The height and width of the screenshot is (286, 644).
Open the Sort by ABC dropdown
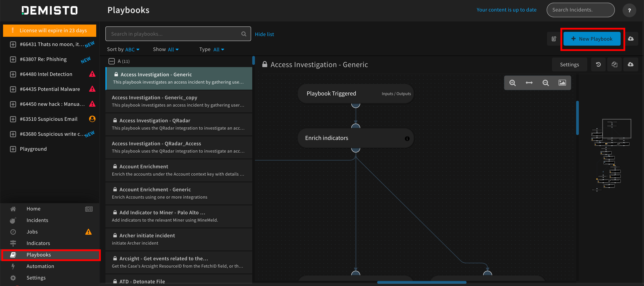pos(132,49)
